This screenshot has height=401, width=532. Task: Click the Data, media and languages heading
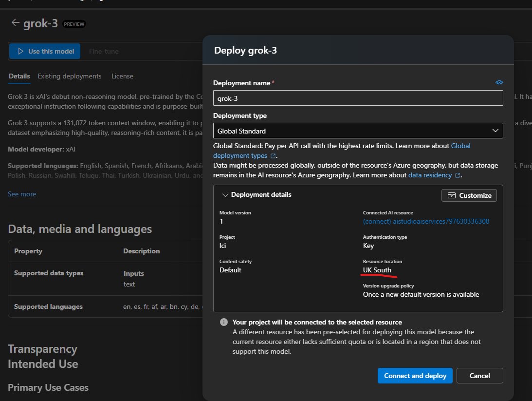click(x=80, y=229)
